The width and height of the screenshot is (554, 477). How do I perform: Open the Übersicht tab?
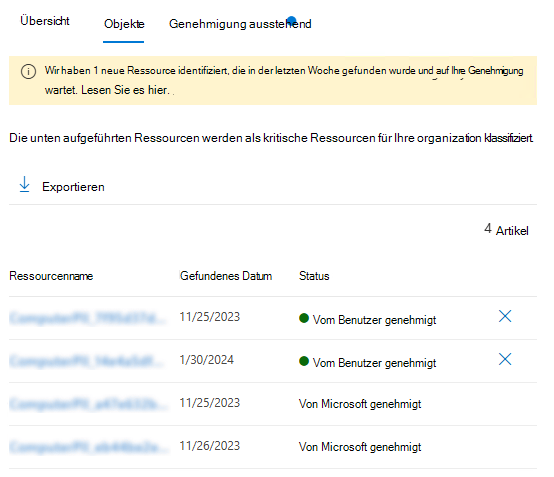click(45, 21)
